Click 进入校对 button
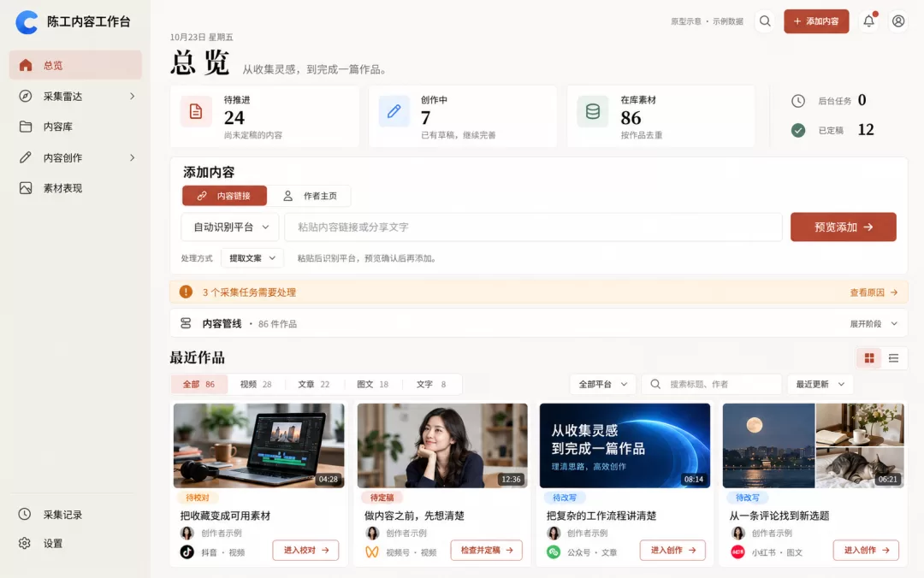Image resolution: width=924 pixels, height=578 pixels. (305, 550)
